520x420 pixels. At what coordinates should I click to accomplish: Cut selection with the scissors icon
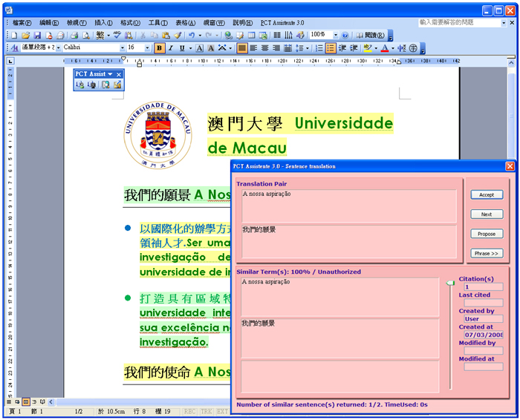143,35
